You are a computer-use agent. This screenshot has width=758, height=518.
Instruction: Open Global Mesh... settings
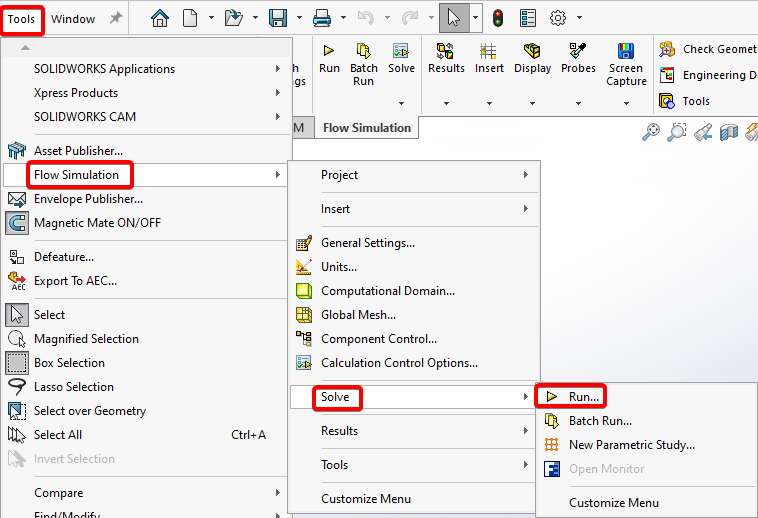click(x=414, y=316)
